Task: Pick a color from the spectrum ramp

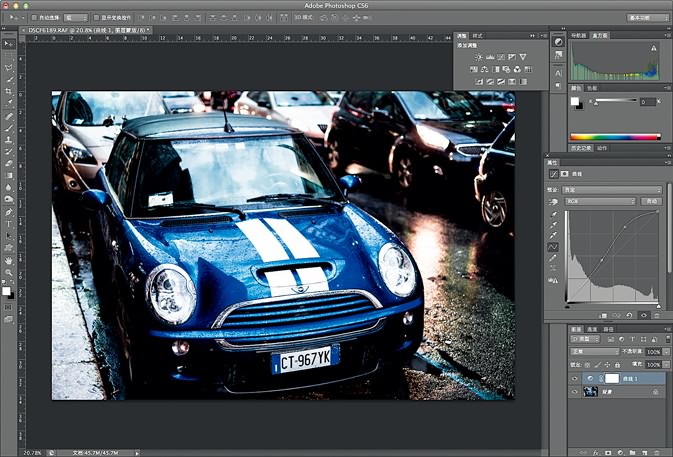Action: [x=615, y=137]
